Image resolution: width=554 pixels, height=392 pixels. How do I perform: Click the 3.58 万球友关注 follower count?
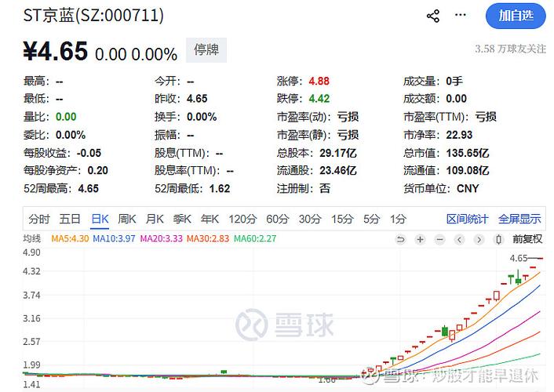pyautogui.click(x=510, y=49)
